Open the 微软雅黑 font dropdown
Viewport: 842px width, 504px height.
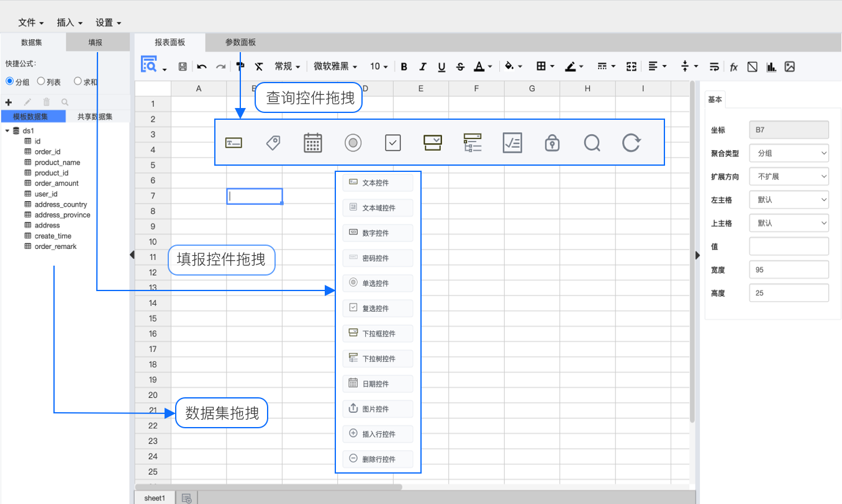(335, 66)
